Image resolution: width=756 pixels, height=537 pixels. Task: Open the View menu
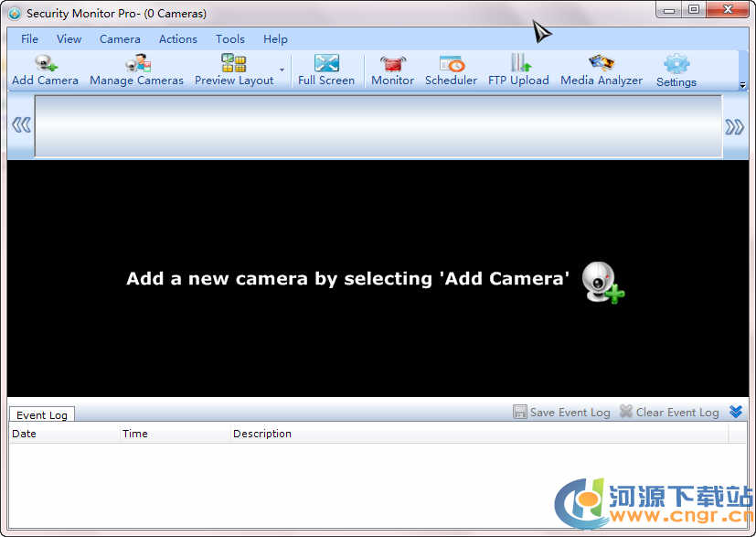coord(69,39)
